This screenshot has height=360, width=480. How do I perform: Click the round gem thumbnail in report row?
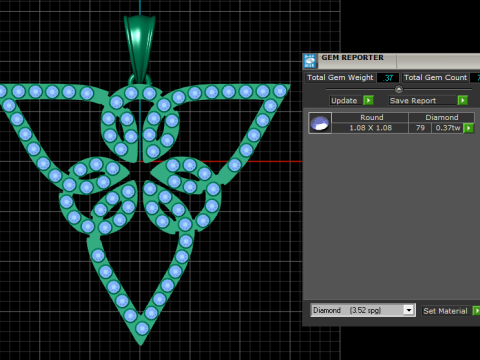(320, 123)
